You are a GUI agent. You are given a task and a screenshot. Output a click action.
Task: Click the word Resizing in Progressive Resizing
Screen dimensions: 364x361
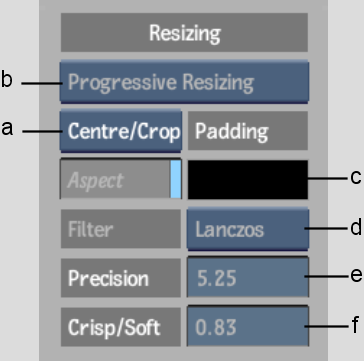[218, 83]
